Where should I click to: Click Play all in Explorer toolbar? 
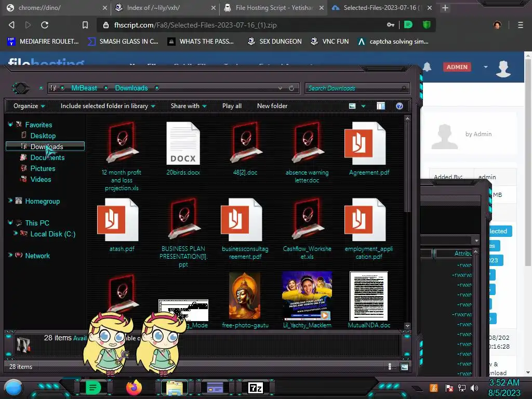(232, 106)
